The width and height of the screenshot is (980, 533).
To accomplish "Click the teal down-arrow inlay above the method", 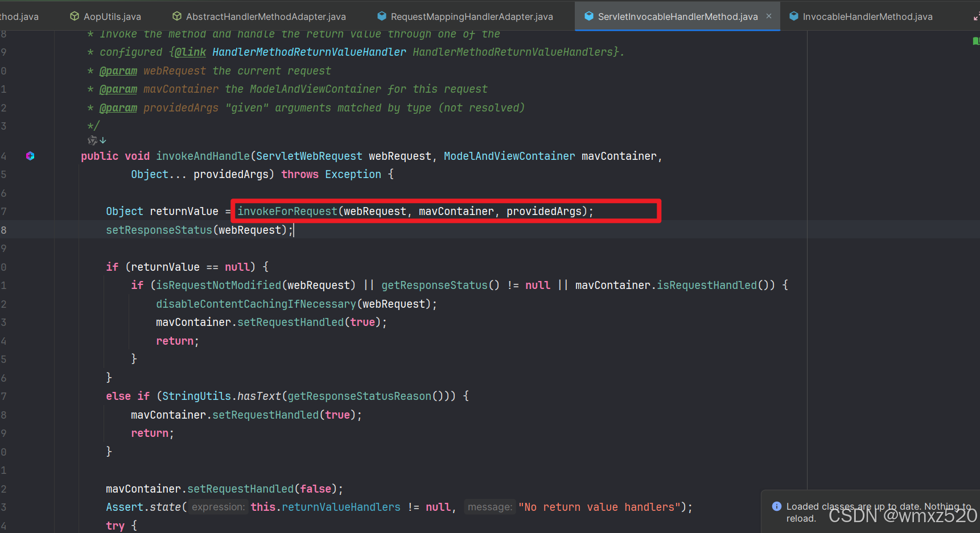I will click(103, 140).
